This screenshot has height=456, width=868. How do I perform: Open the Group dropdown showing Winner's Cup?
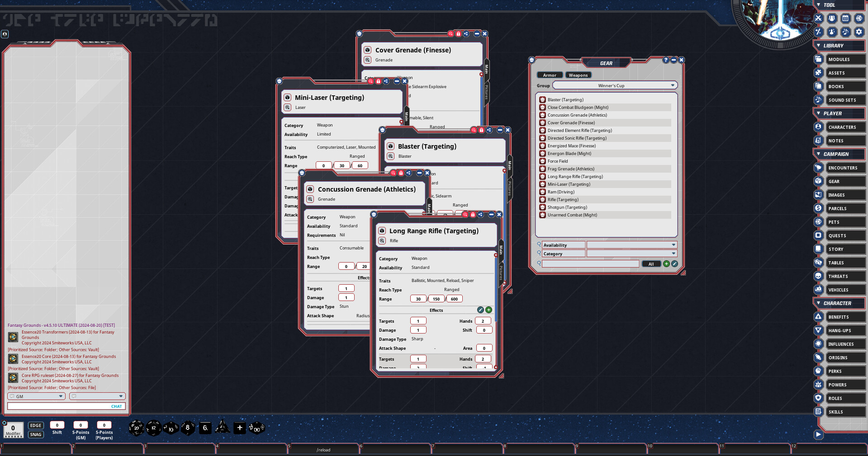615,85
